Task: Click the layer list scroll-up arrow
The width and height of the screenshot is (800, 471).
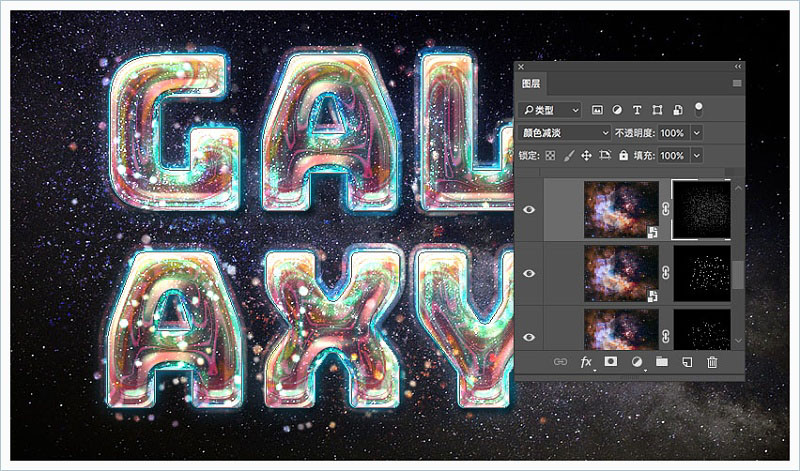Action: click(738, 188)
